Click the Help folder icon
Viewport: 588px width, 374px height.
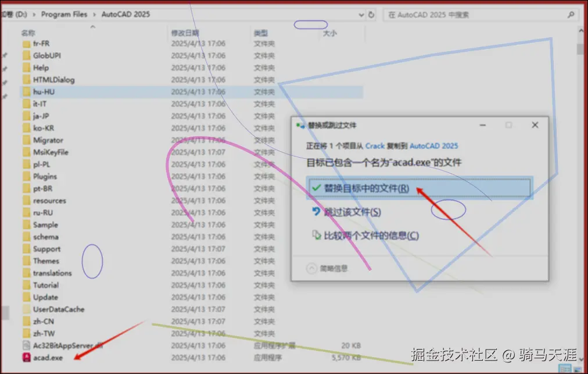(26, 67)
